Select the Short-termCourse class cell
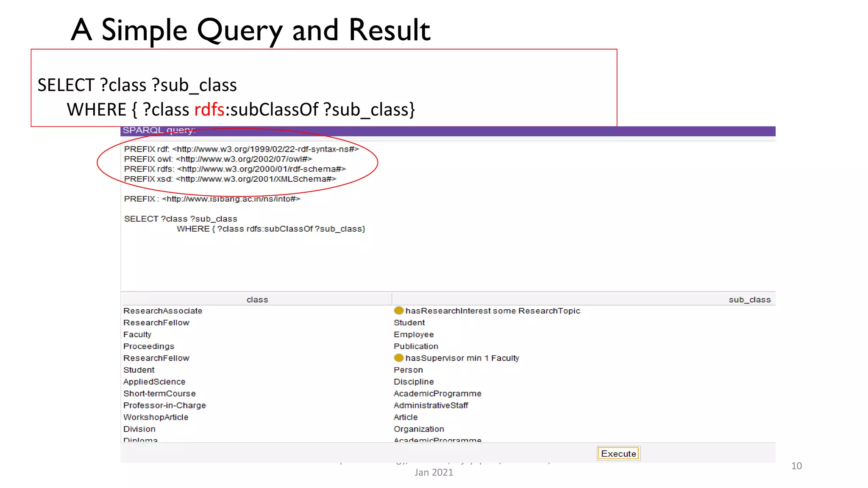868x488 pixels. point(159,394)
